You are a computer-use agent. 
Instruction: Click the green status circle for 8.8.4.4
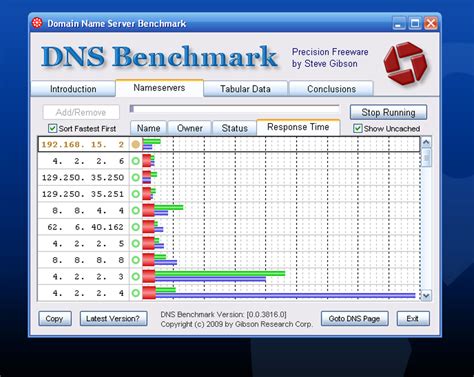click(135, 211)
